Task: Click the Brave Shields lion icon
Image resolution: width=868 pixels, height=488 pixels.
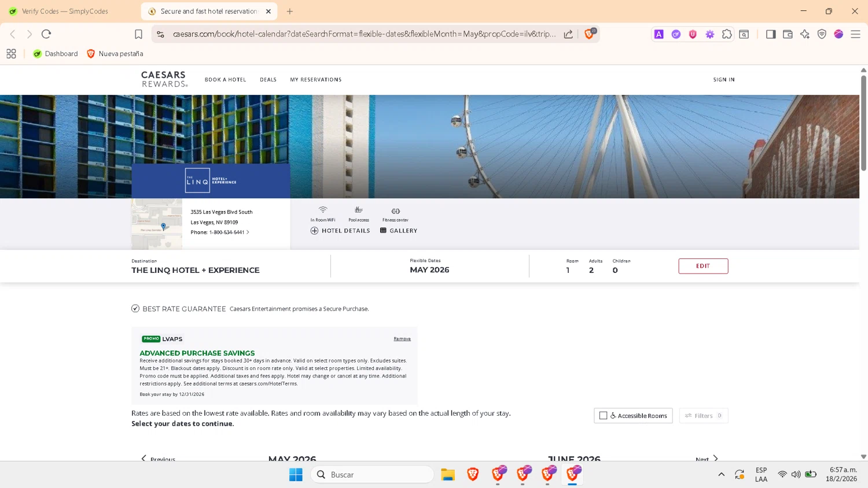Action: [x=589, y=34]
